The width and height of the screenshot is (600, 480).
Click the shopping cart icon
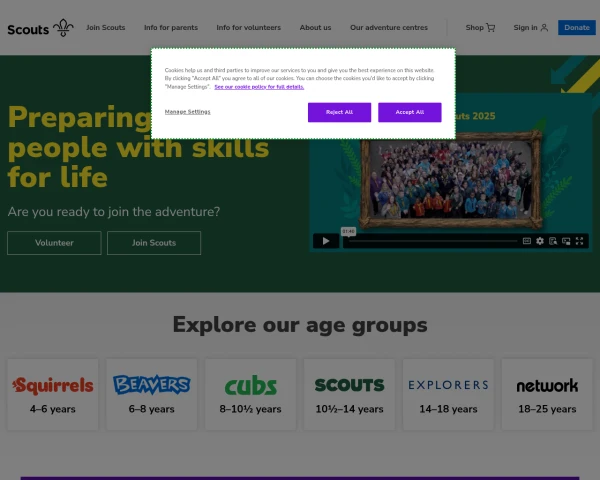pos(491,28)
